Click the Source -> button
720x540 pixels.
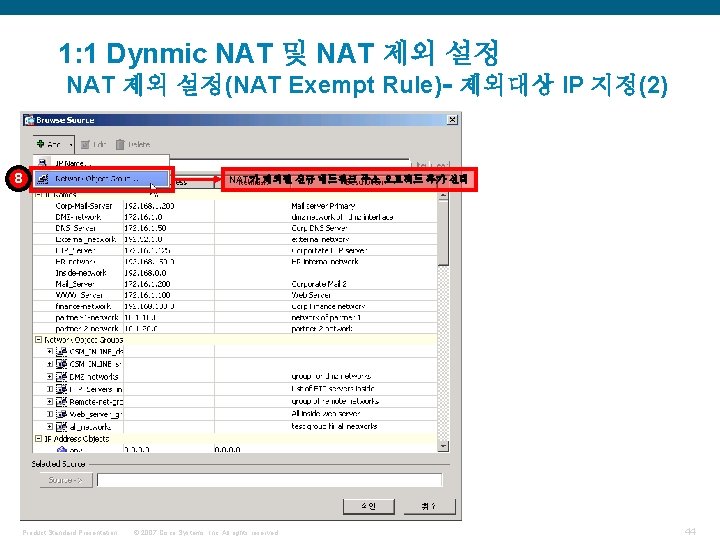[66, 480]
